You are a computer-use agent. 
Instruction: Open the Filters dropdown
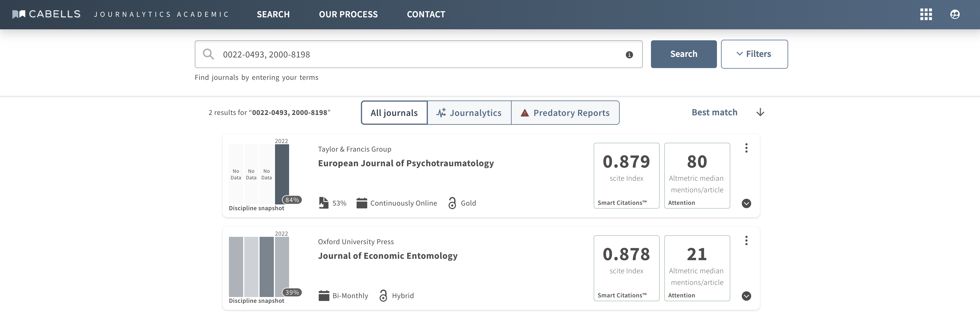[754, 54]
